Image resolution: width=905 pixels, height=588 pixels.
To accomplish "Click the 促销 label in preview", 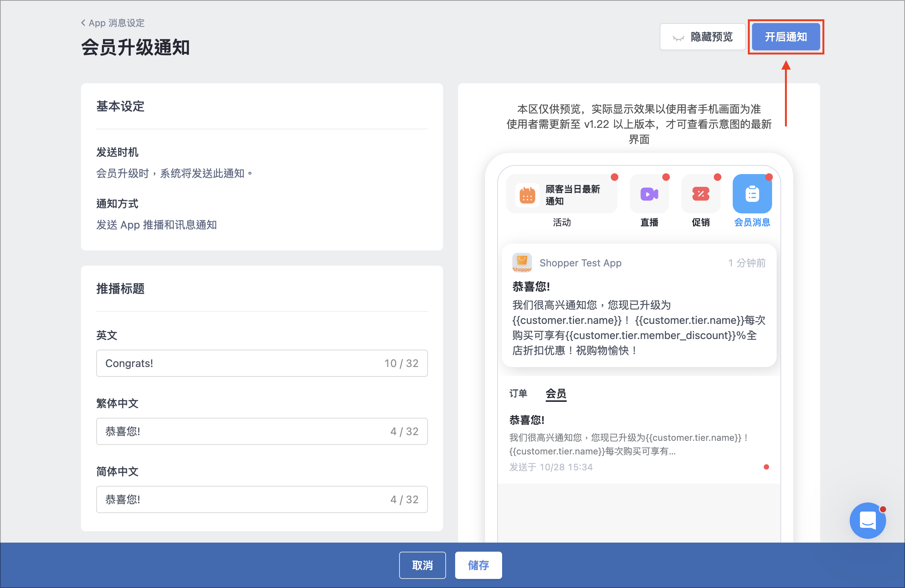I will tap(701, 222).
